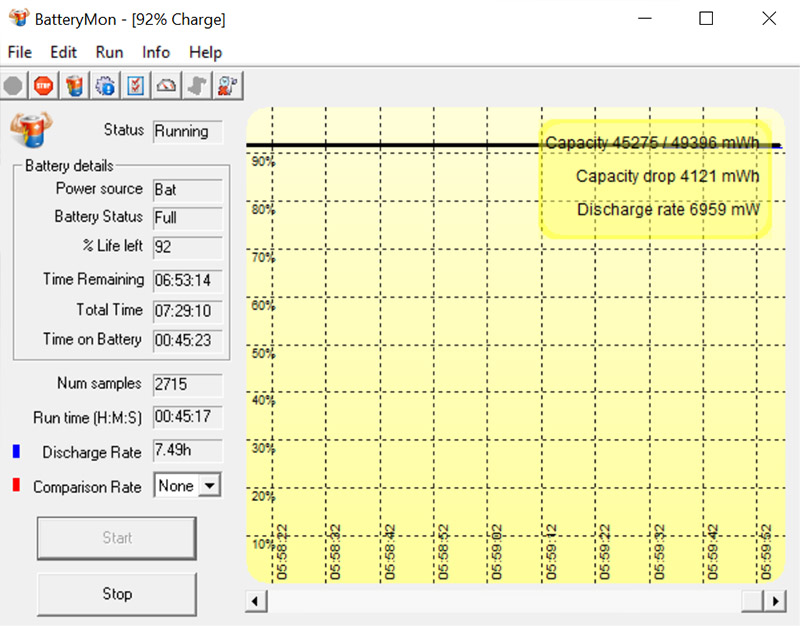Open the Edit menu
The image size is (800, 626).
(63, 52)
